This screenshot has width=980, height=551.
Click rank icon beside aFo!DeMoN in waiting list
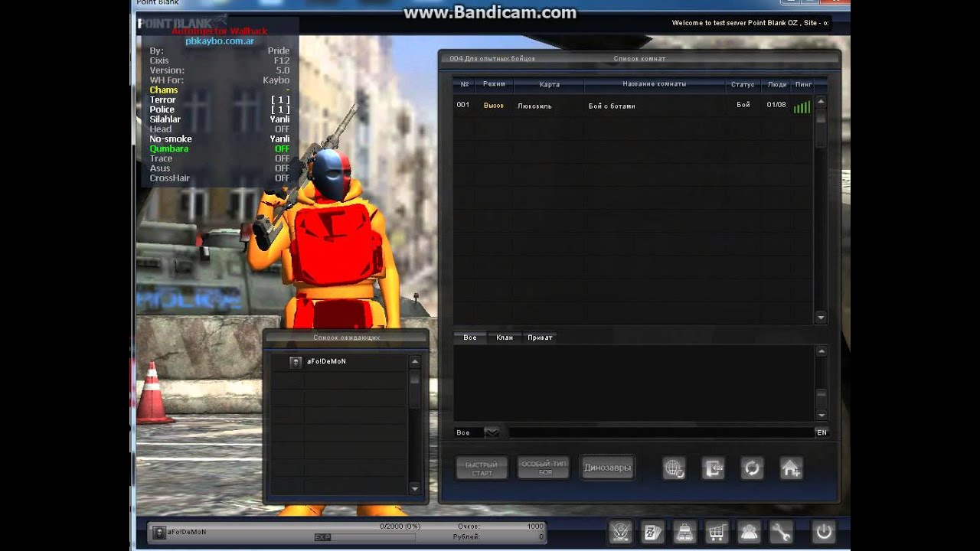coord(296,362)
